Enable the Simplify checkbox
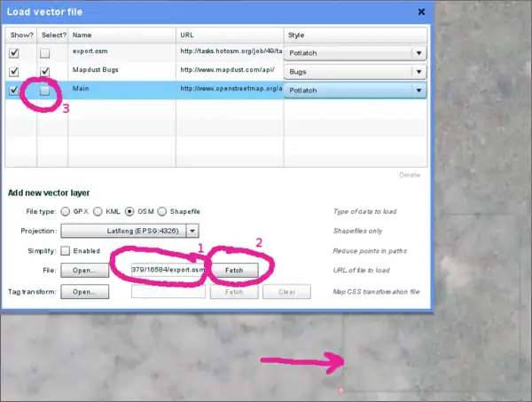Image resolution: width=532 pixels, height=402 pixels. (66, 250)
